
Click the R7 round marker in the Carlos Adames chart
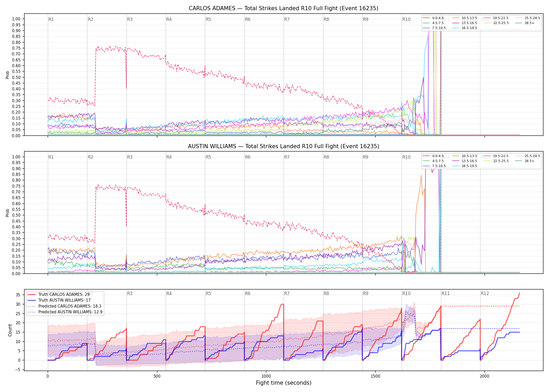coord(287,19)
